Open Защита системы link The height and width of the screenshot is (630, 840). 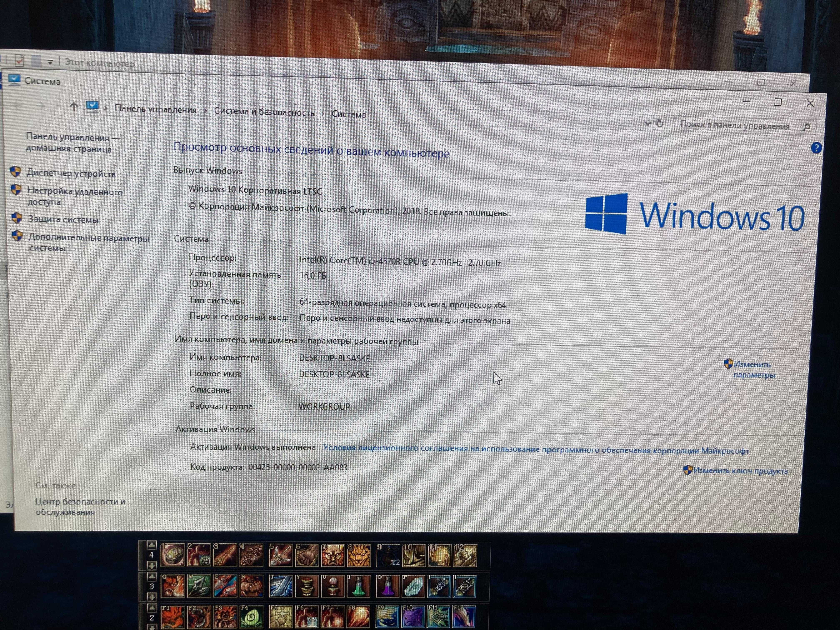(63, 219)
